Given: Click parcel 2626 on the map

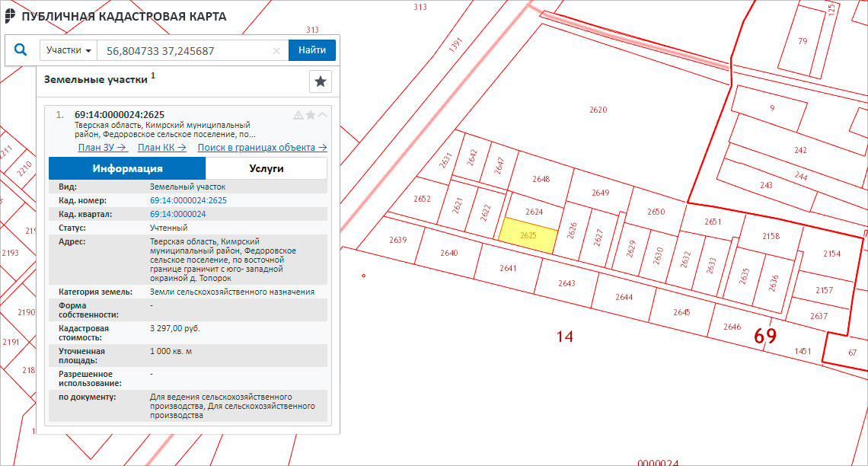Looking at the screenshot, I should pos(572,230).
